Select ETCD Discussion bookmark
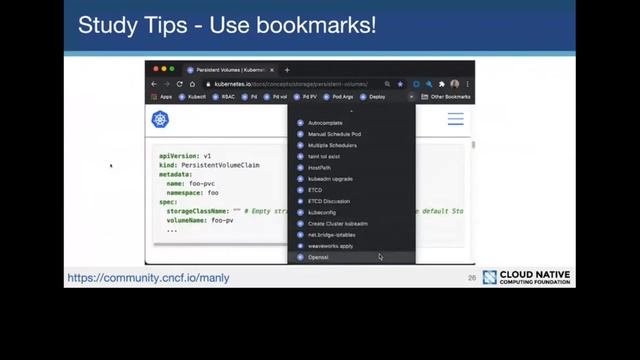This screenshot has width=640, height=360. [351, 201]
